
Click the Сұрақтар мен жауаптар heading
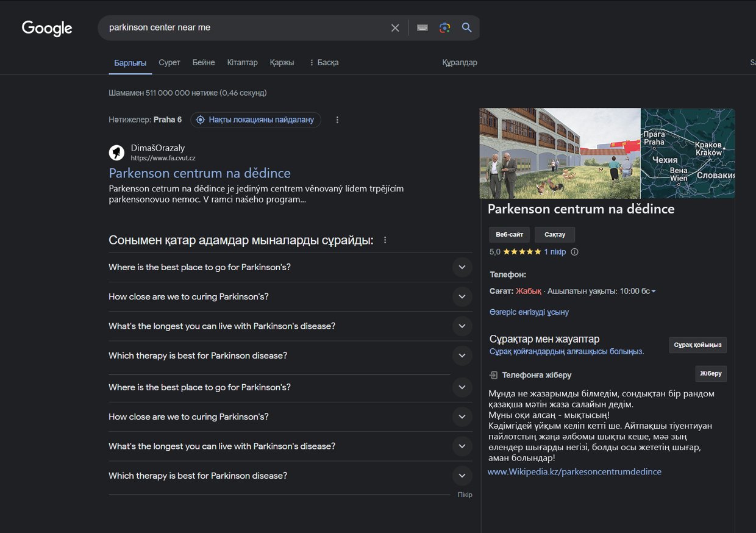click(x=544, y=339)
